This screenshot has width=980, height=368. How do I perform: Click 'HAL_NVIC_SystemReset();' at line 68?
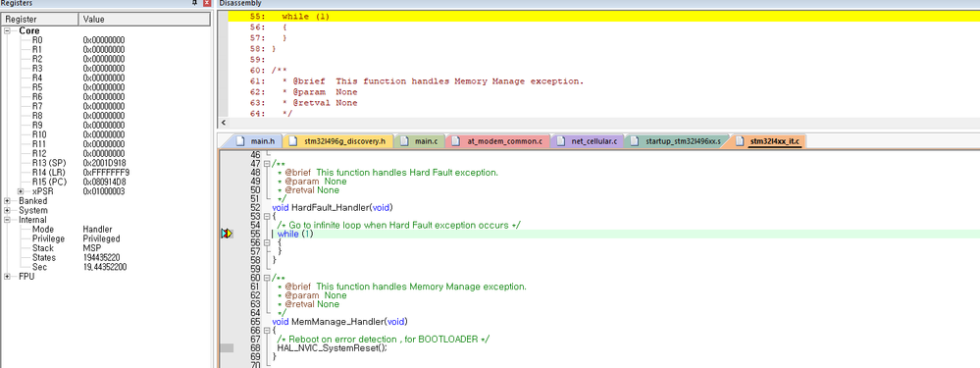(x=333, y=348)
